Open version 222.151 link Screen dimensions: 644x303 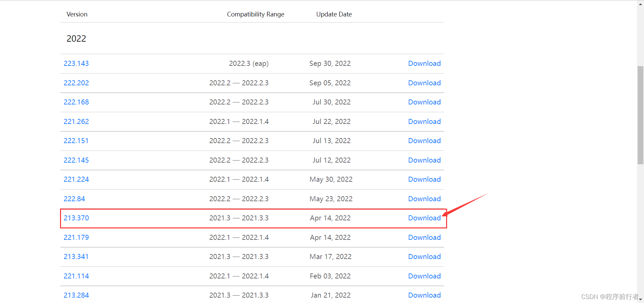pyautogui.click(x=76, y=141)
